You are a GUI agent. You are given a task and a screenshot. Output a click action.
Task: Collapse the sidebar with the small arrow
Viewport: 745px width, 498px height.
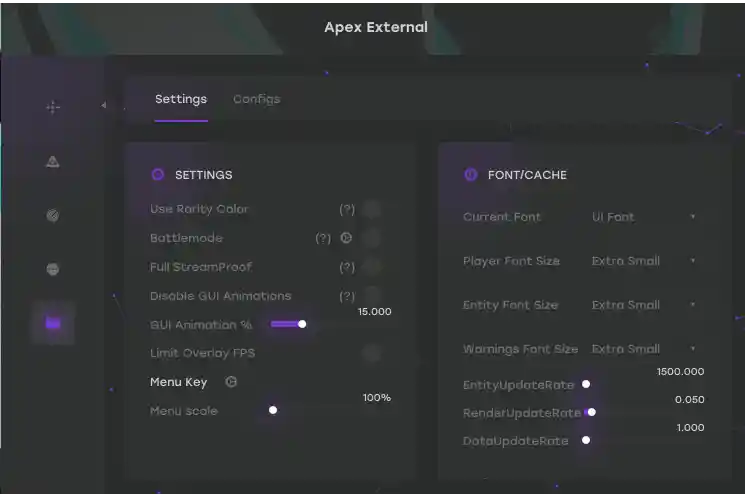click(x=104, y=105)
